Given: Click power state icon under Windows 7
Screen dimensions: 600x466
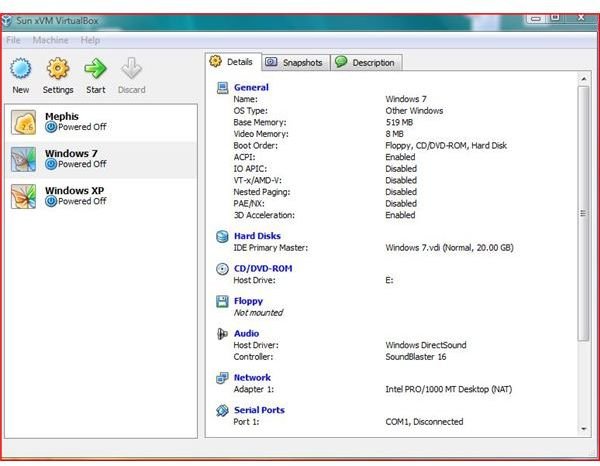Looking at the screenshot, I should tap(51, 164).
